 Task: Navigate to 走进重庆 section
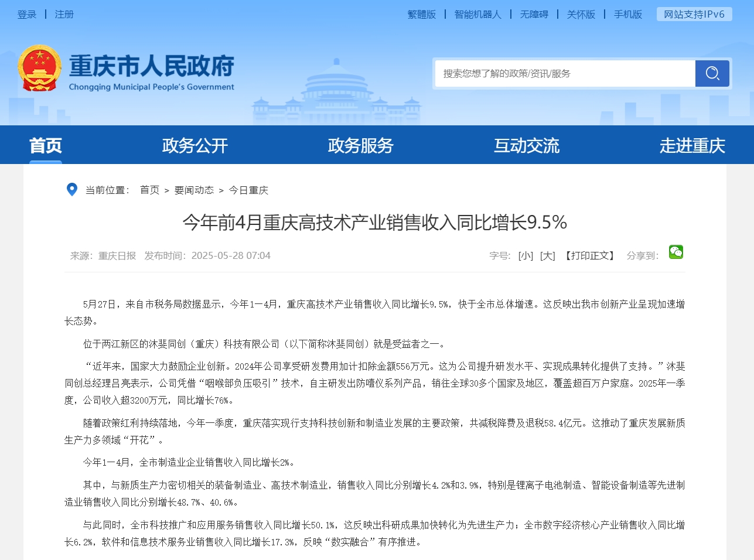click(692, 145)
